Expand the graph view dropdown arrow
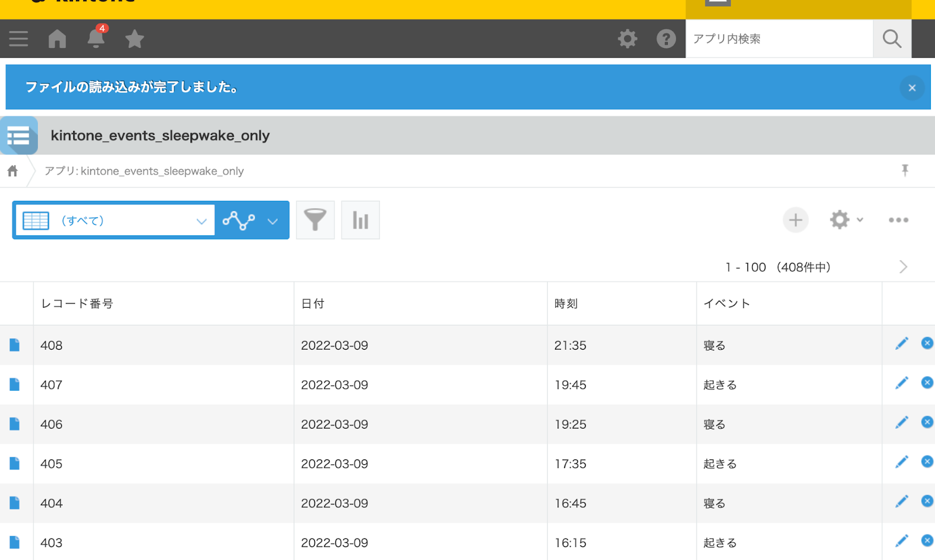Image resolution: width=935 pixels, height=560 pixels. [x=272, y=221]
